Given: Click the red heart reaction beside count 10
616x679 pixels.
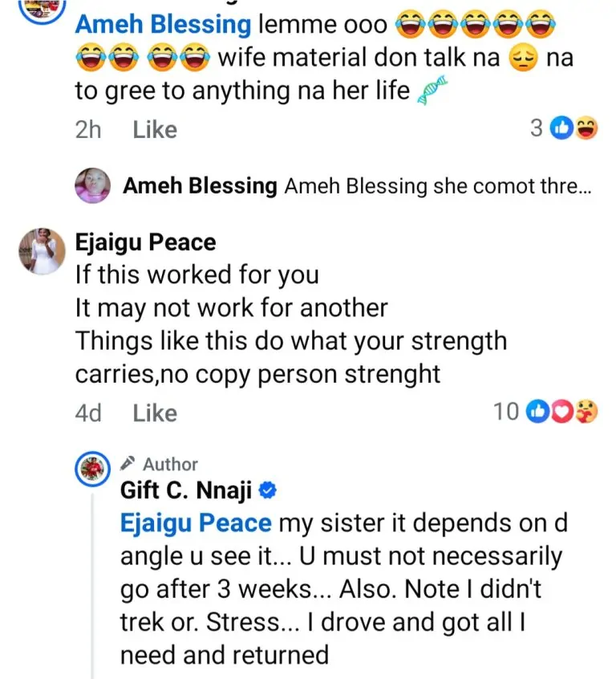Looking at the screenshot, I should click(561, 413).
